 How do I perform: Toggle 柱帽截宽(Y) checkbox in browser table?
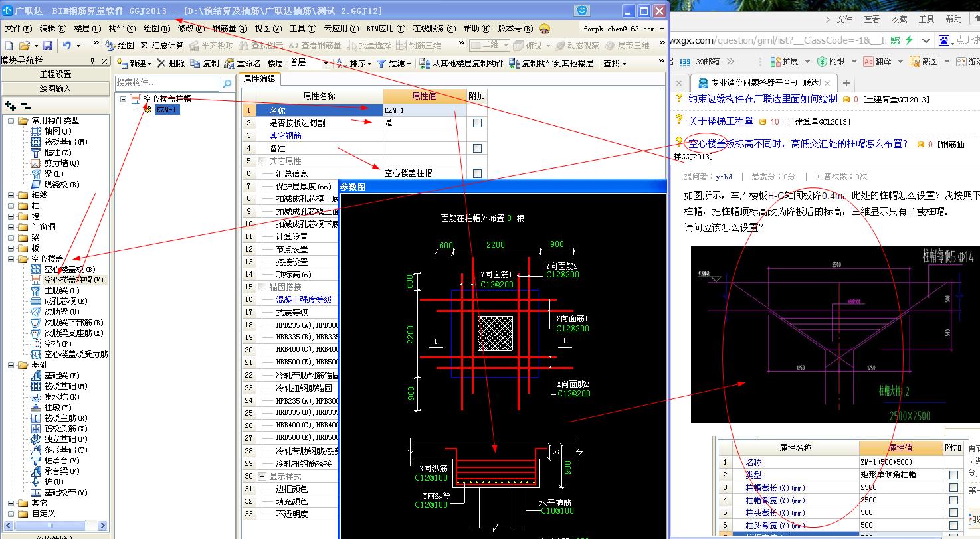pos(953,500)
